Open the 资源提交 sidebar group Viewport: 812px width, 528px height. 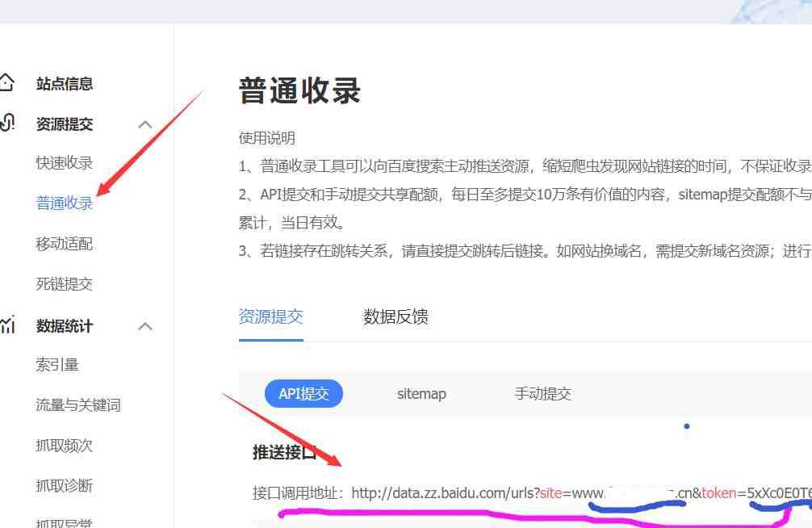tap(65, 124)
